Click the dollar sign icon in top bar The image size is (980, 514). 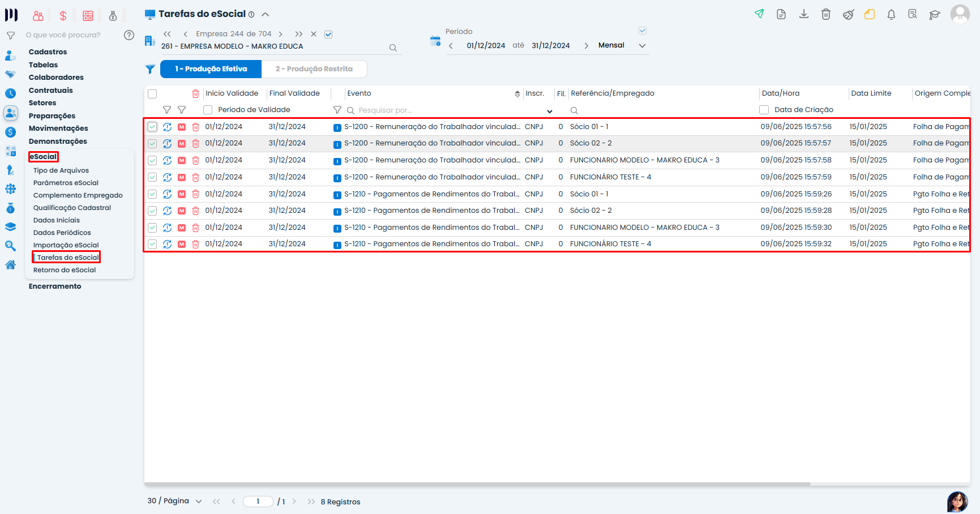pos(63,16)
